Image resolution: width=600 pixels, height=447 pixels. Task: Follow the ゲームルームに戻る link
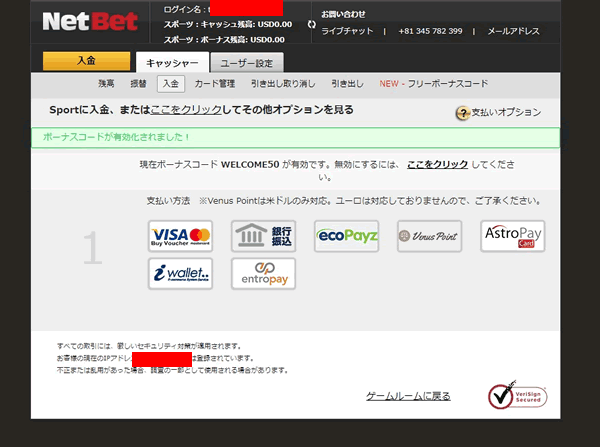(408, 396)
